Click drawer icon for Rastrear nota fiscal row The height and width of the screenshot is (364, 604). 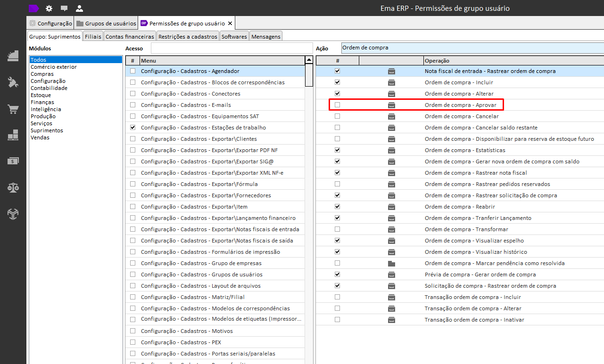[x=391, y=173]
